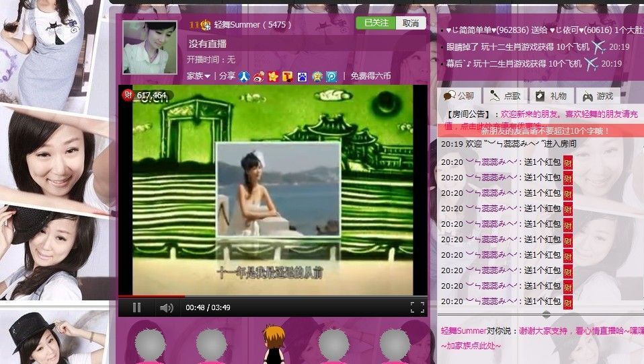
Task: Share to Kaixin red star icon
Action: tap(273, 77)
